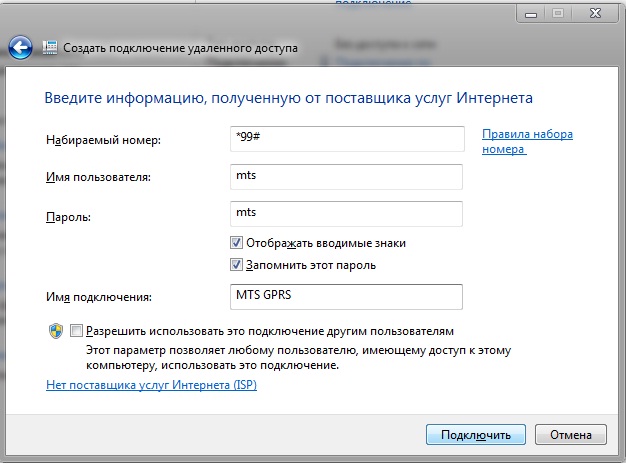The image size is (626, 464).
Task: Click the 'Пароль:' label
Action: tap(68, 217)
